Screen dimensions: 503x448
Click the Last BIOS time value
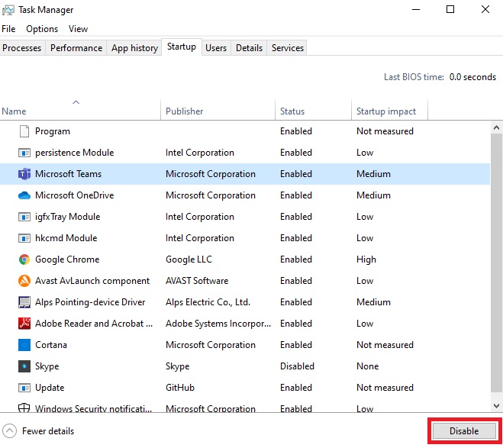tap(472, 77)
